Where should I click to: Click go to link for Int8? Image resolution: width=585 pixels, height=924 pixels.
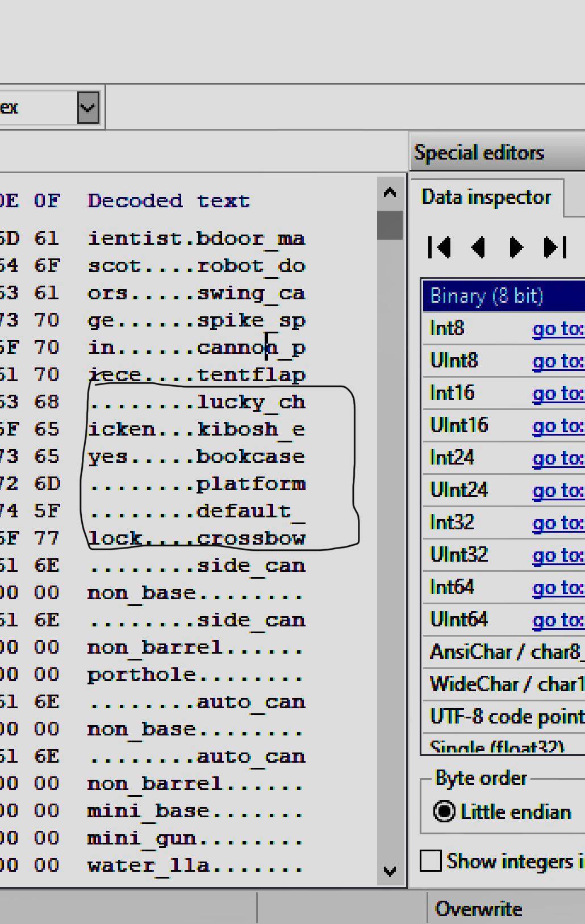pyautogui.click(x=558, y=329)
